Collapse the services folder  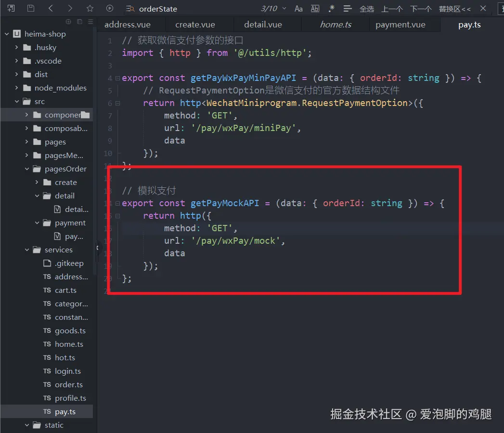point(26,250)
